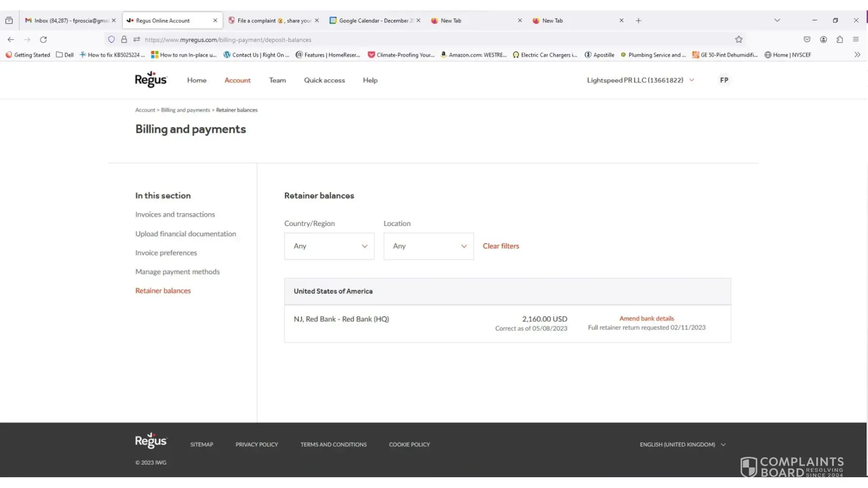This screenshot has height=488, width=868.
Task: Open the Team menu item
Action: [277, 80]
